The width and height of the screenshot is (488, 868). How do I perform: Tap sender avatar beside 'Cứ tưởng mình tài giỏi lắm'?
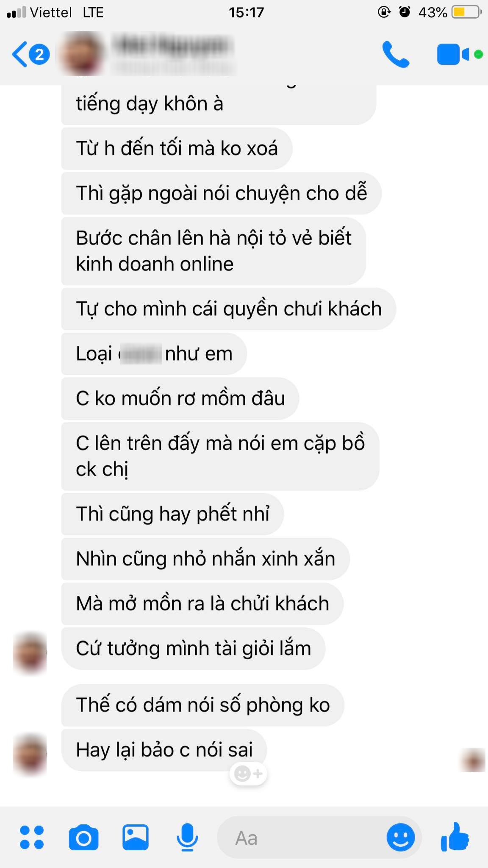[x=30, y=653]
